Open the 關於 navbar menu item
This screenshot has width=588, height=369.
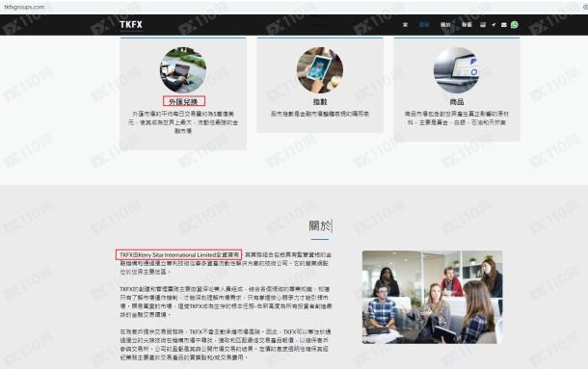pos(445,25)
